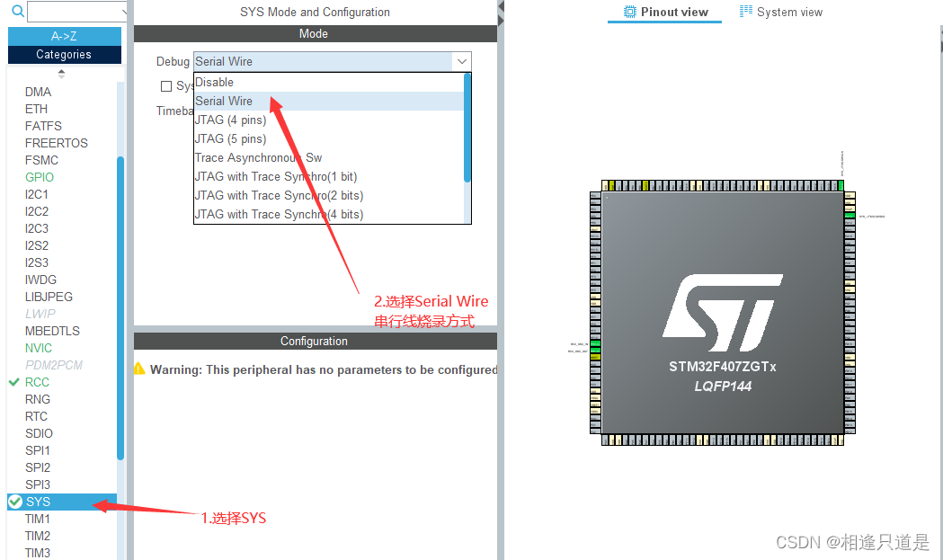The height and width of the screenshot is (560, 943).
Task: Switch to Pinout view tab
Action: (x=664, y=12)
